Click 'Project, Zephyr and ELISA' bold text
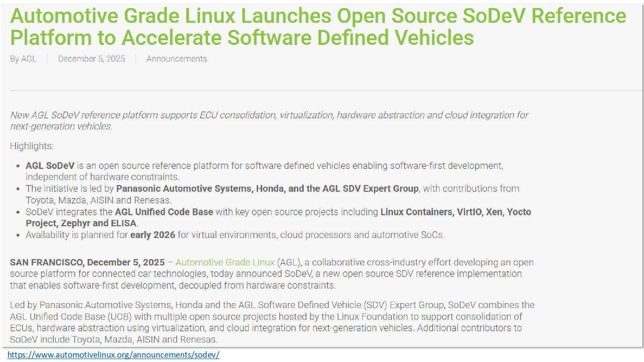Viewport: 644px width, 362px height. [x=81, y=223]
